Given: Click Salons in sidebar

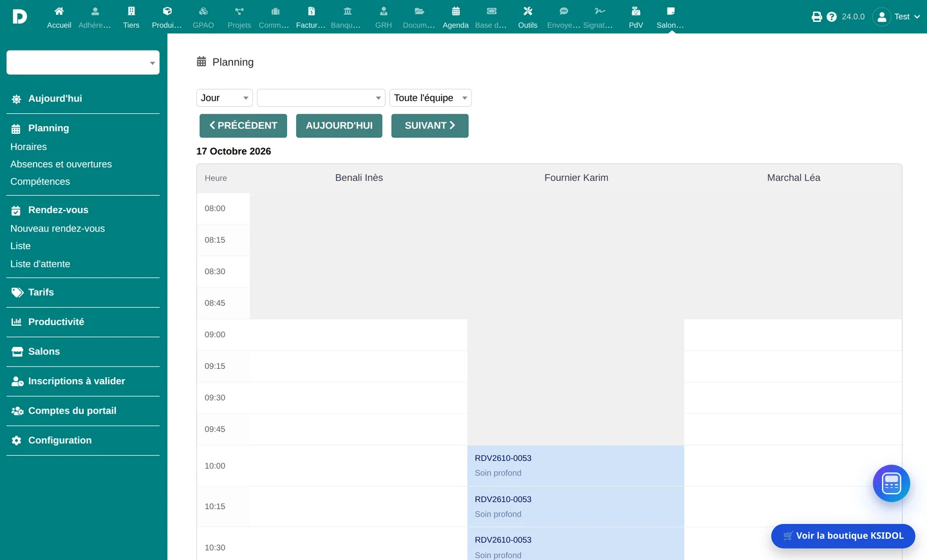Looking at the screenshot, I should (x=44, y=351).
